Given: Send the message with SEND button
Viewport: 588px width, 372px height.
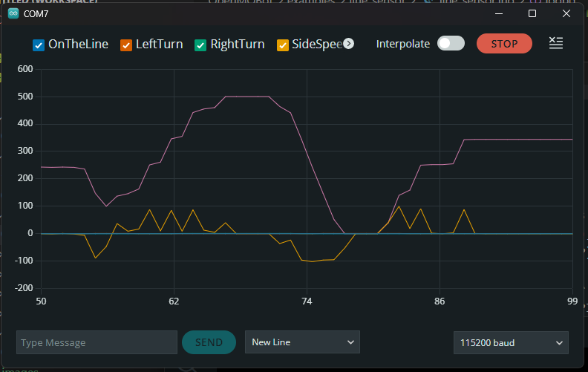Looking at the screenshot, I should (x=209, y=342).
